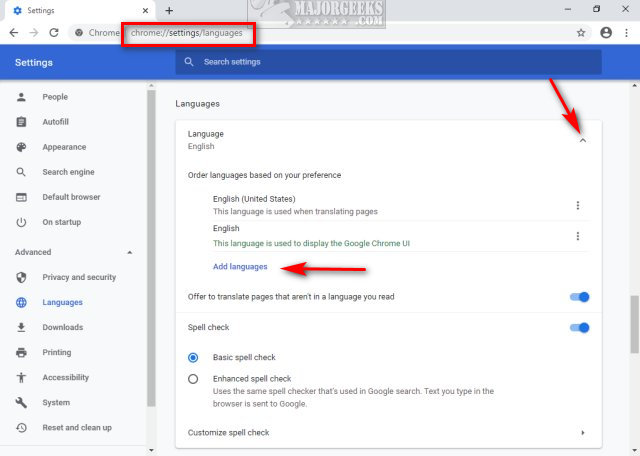
Task: Click the Accessibility figure icon
Action: [x=21, y=378]
